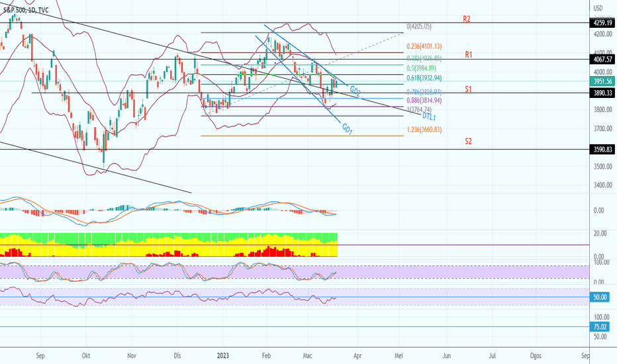Viewport: 617px width, 364px height.
Task: Click the blue 75.02 indicator value label
Action: point(600,327)
